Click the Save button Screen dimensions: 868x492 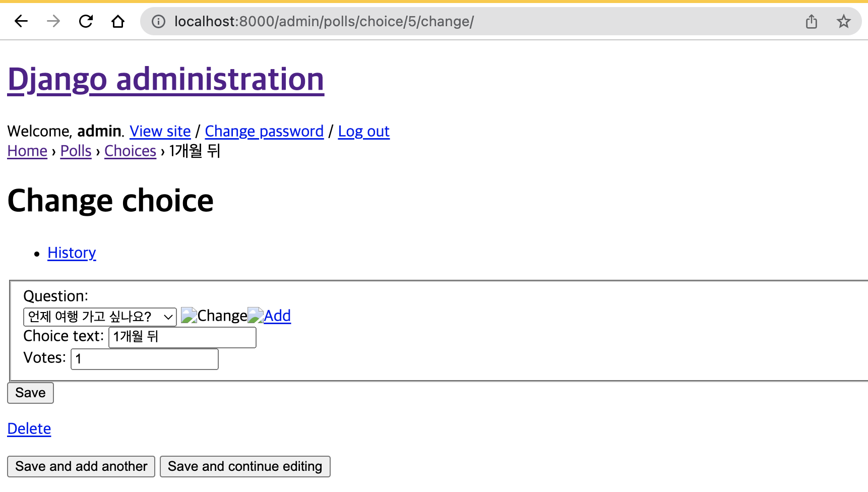30,393
